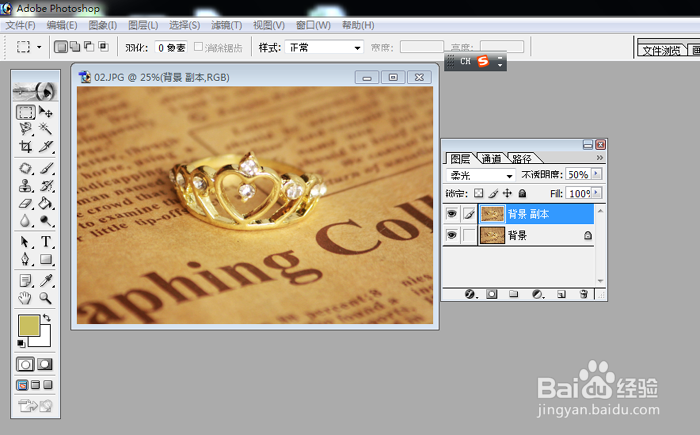Select the Slice tool

coord(46,146)
